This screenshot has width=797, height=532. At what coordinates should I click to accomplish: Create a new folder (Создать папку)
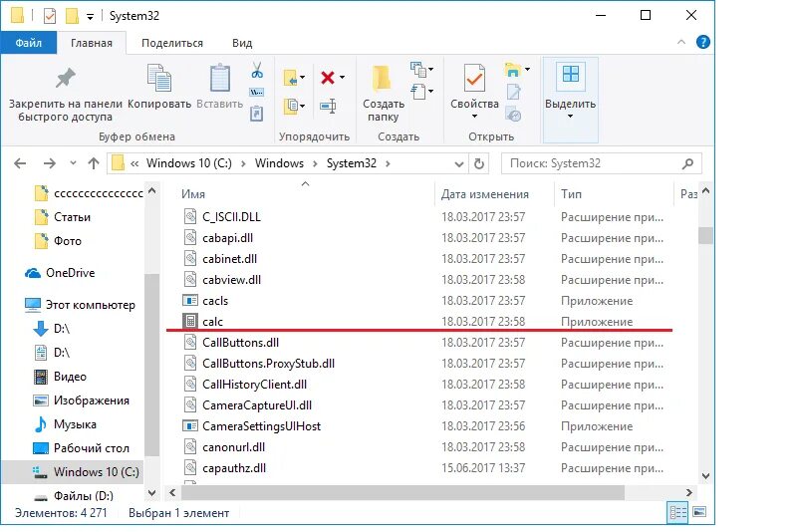pyautogui.click(x=384, y=93)
